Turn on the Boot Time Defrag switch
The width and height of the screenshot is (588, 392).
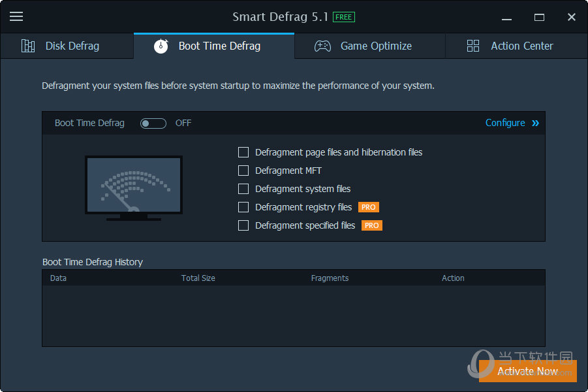pos(153,123)
